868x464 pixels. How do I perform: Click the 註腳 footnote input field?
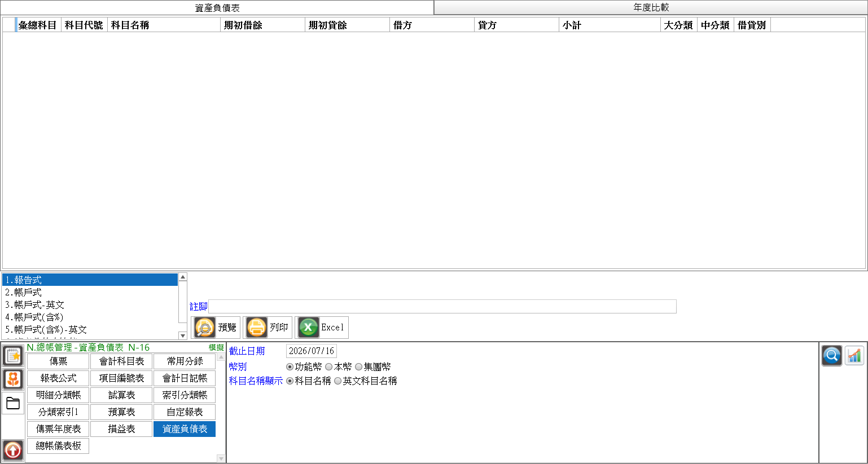[x=442, y=307]
